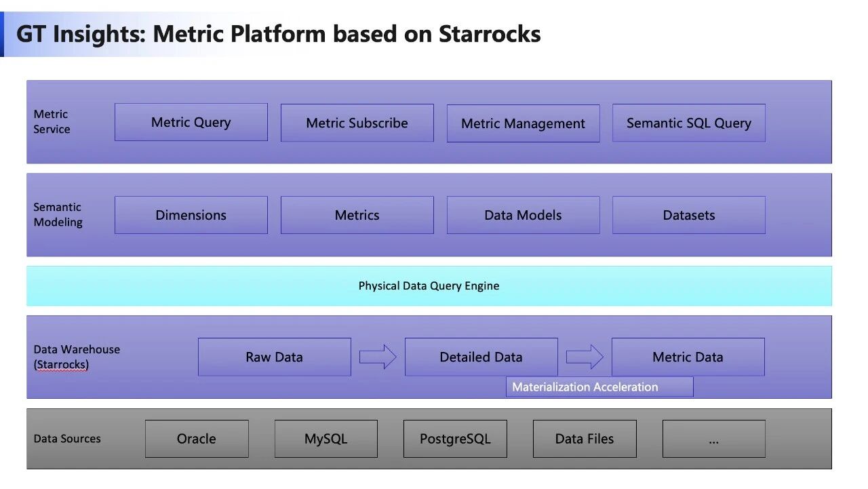
Task: Click the Metric Query box
Action: [191, 122]
